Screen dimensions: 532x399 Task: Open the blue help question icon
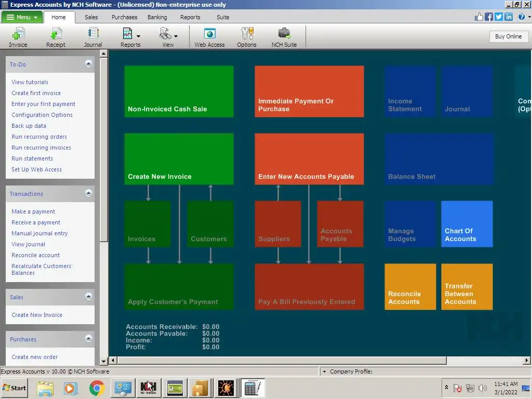point(522,17)
